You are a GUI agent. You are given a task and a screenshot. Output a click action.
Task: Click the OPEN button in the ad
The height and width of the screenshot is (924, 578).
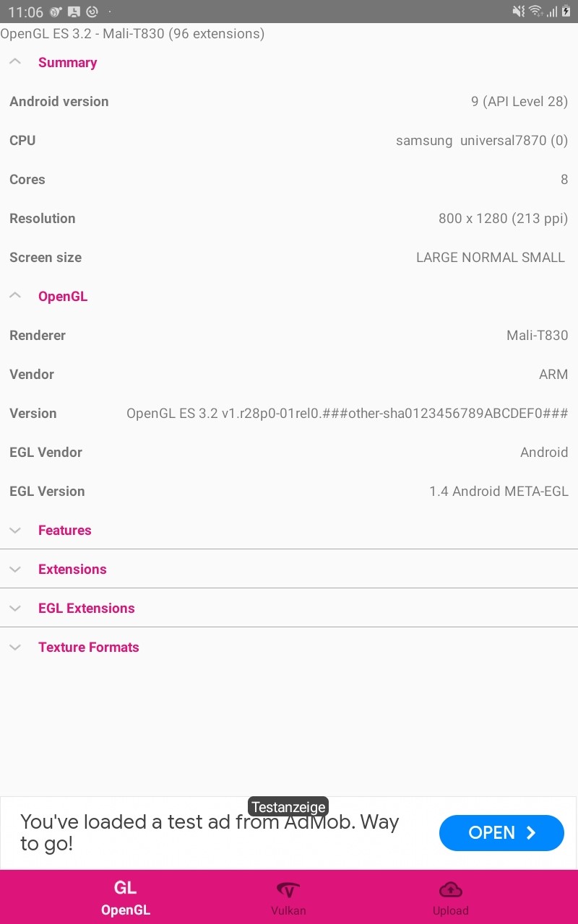click(501, 832)
